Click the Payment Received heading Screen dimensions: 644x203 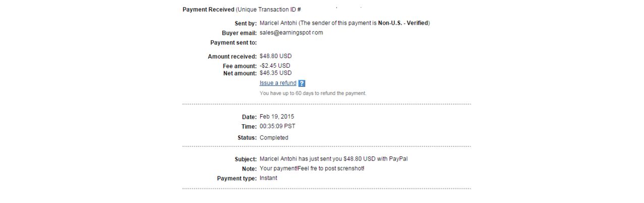coord(208,10)
